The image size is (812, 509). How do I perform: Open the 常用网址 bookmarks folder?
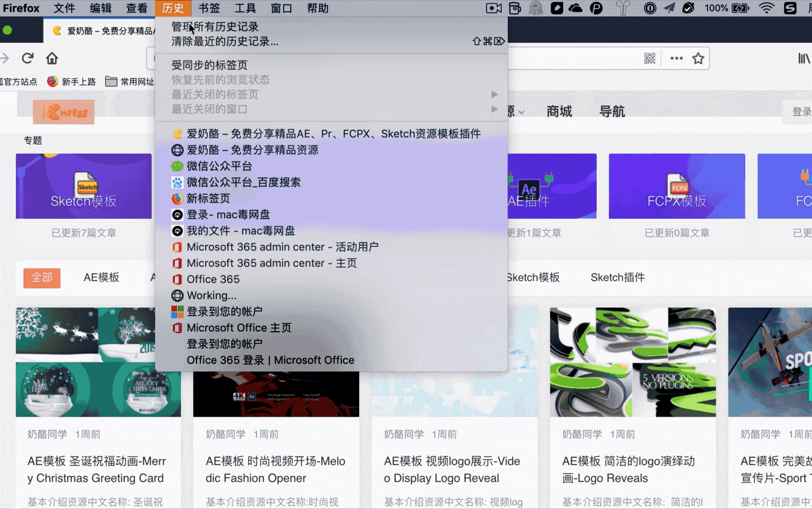click(x=130, y=82)
